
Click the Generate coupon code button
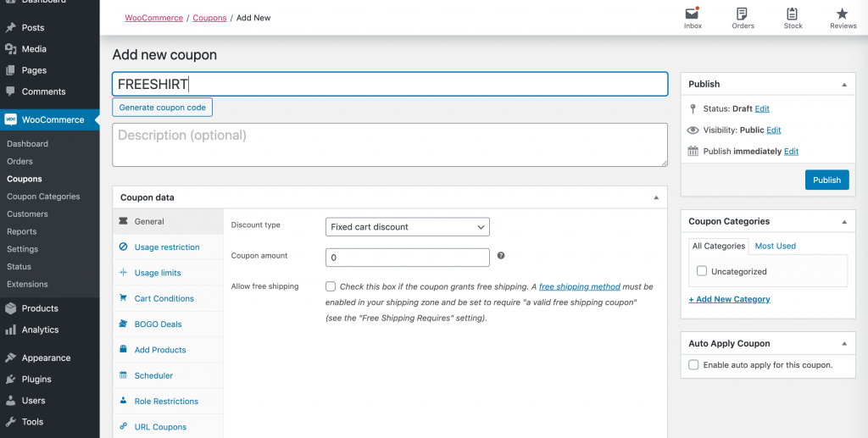162,108
